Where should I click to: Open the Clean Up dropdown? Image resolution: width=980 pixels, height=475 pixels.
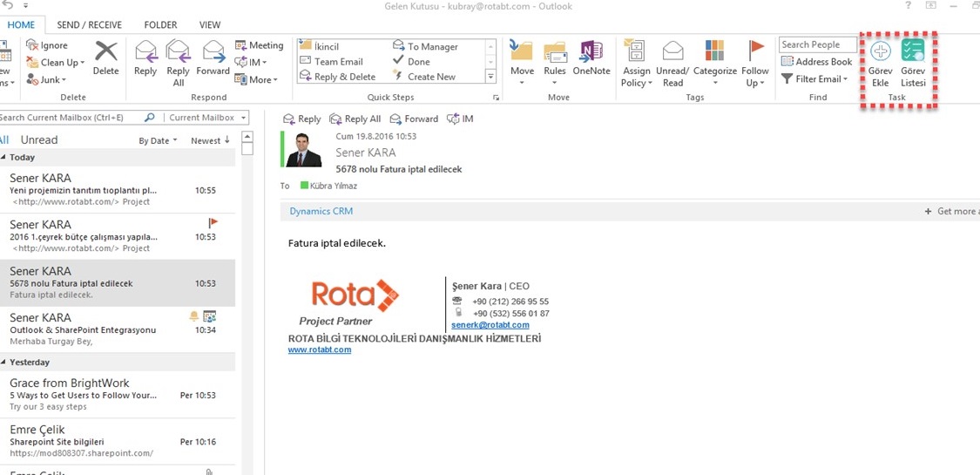(x=55, y=63)
